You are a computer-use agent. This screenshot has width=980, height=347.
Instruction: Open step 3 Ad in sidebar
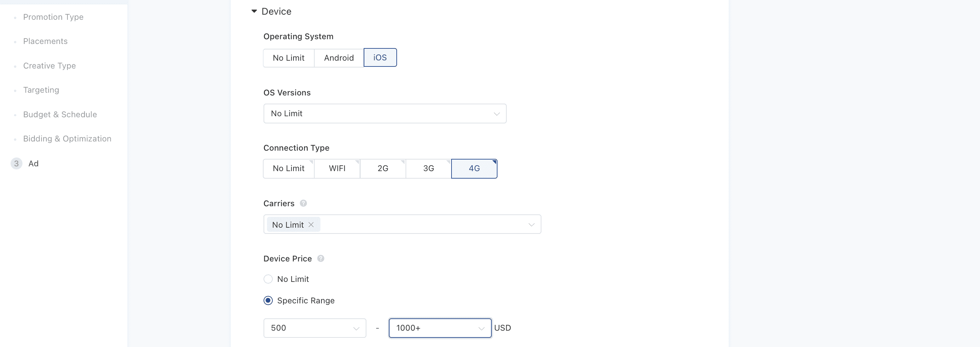pyautogui.click(x=33, y=163)
